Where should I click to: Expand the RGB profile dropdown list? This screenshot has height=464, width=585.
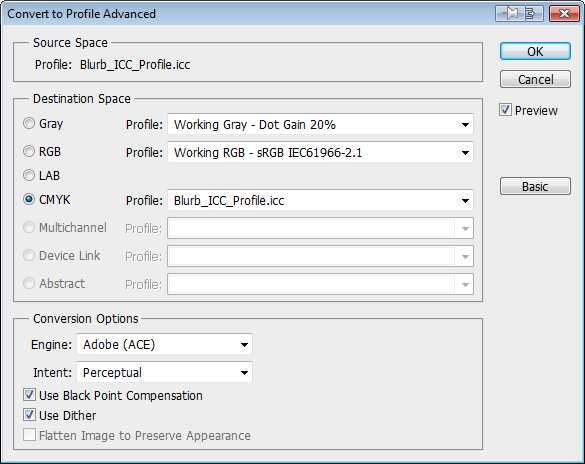coord(320,153)
